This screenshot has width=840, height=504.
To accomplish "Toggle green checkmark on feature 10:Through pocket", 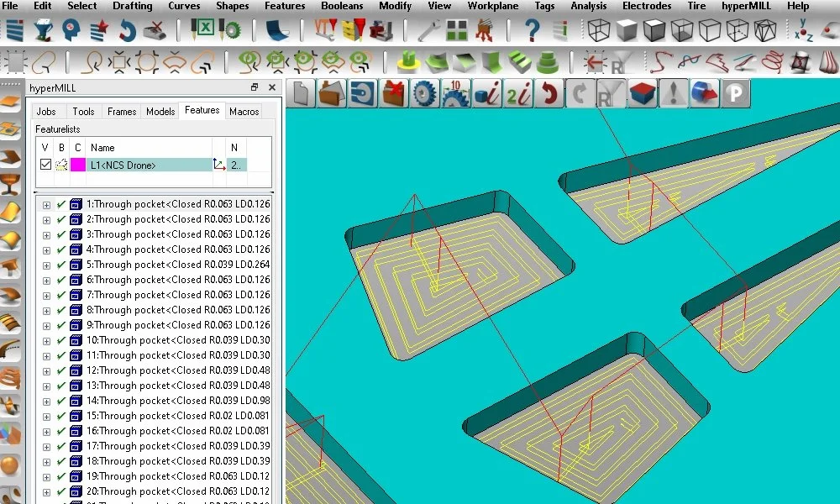I will coord(61,340).
